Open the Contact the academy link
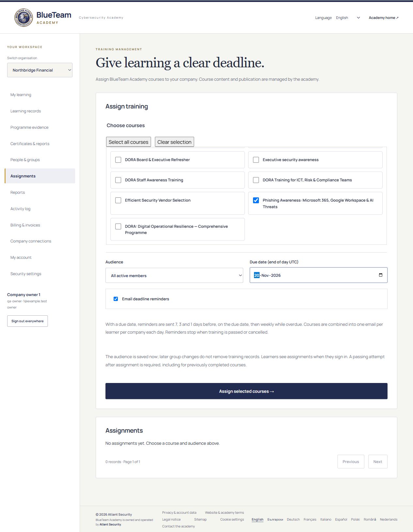The height and width of the screenshot is (532, 413). tap(179, 526)
